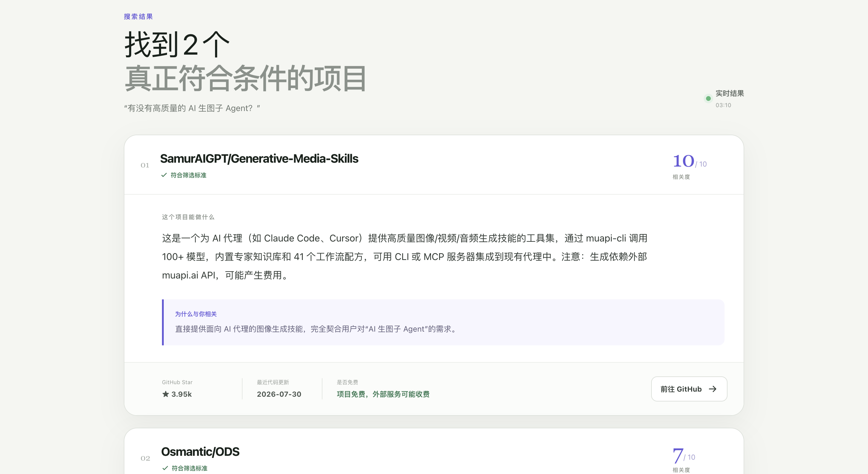Click the 为什么与你相关 heading

click(x=196, y=314)
